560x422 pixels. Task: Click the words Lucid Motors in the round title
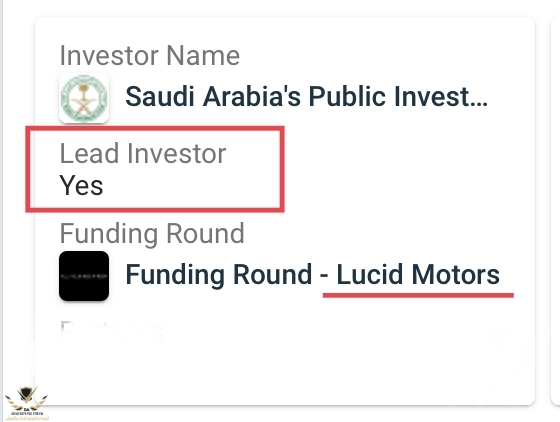coord(418,274)
